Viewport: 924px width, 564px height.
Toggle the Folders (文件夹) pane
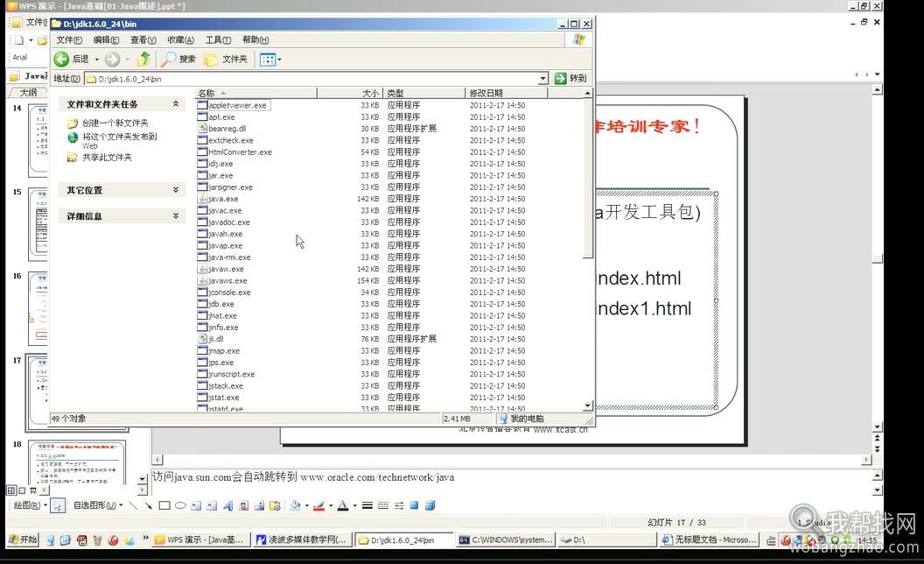point(227,59)
